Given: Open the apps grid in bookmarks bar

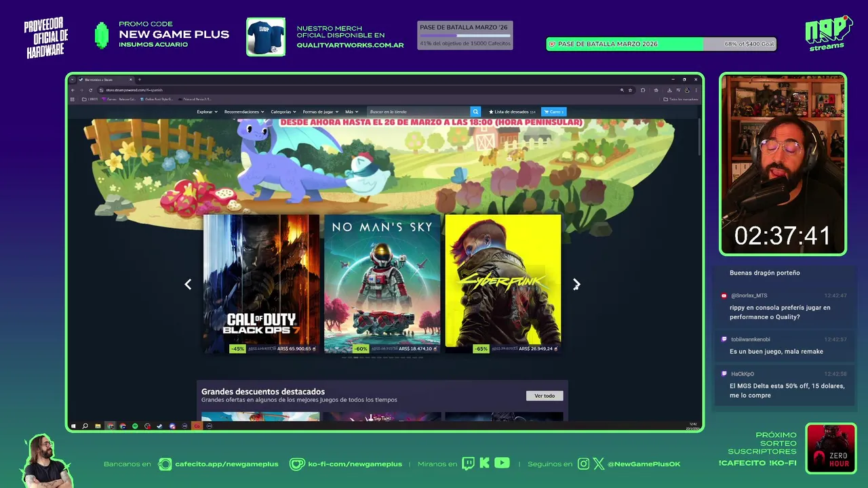Looking at the screenshot, I should (73, 99).
